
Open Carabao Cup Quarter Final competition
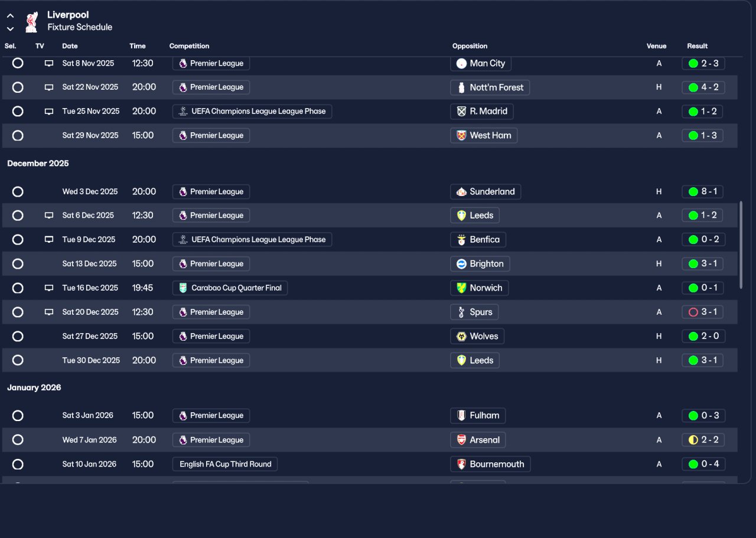(x=230, y=288)
